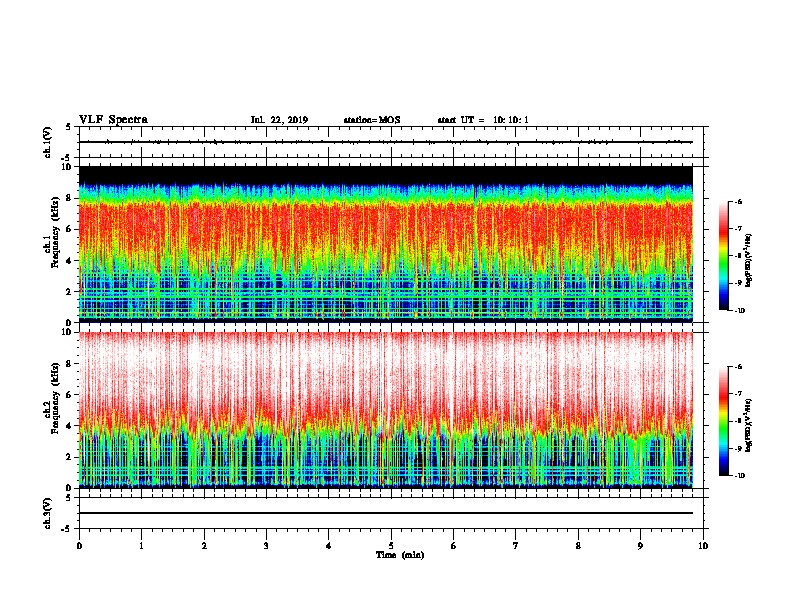
Task: Click time axis tick label "9"
Action: 640,546
